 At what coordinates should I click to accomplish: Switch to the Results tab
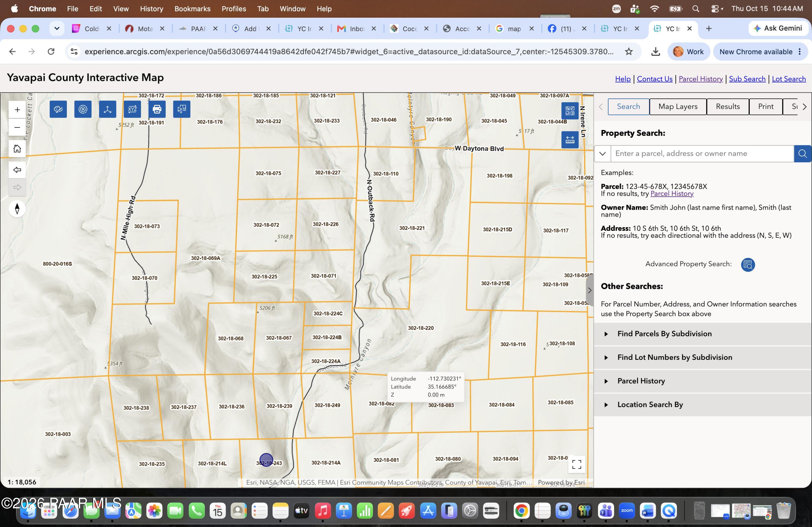(x=728, y=107)
